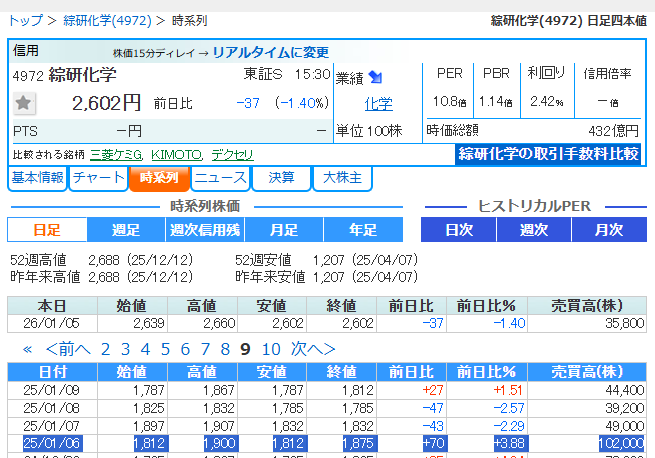This screenshot has width=655, height=458.
Task: Open 綜研化学の取引手数料比較 banner
Action: point(547,153)
